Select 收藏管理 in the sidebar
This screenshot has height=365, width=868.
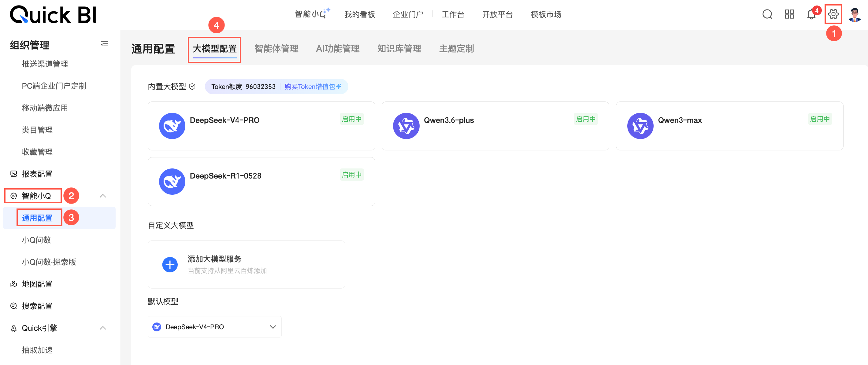click(37, 152)
